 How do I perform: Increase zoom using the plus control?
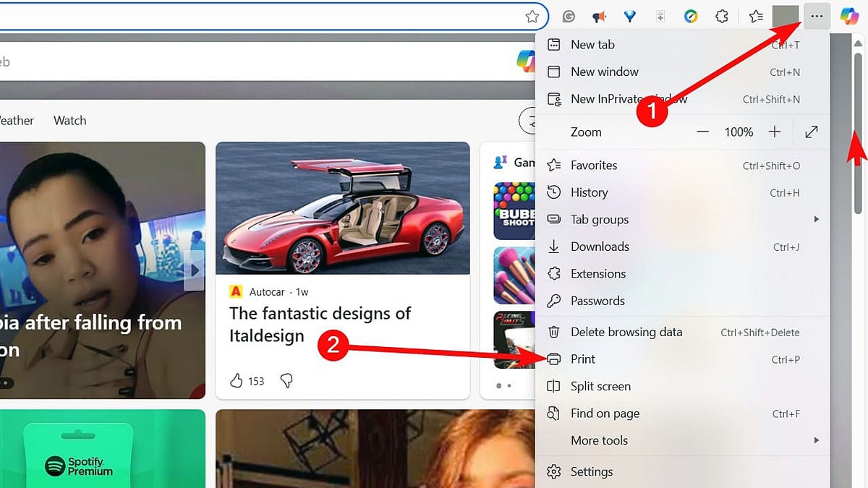pos(774,132)
